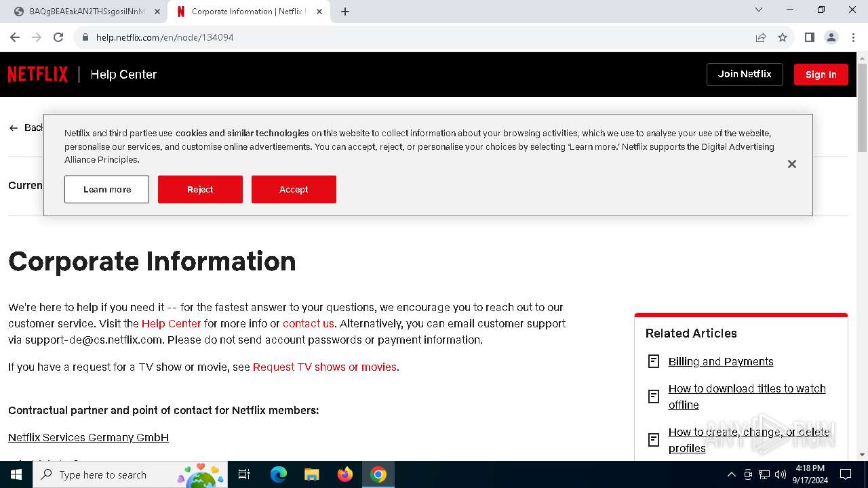Open the tab search dropdown
This screenshot has width=868, height=488.
coord(759,10)
